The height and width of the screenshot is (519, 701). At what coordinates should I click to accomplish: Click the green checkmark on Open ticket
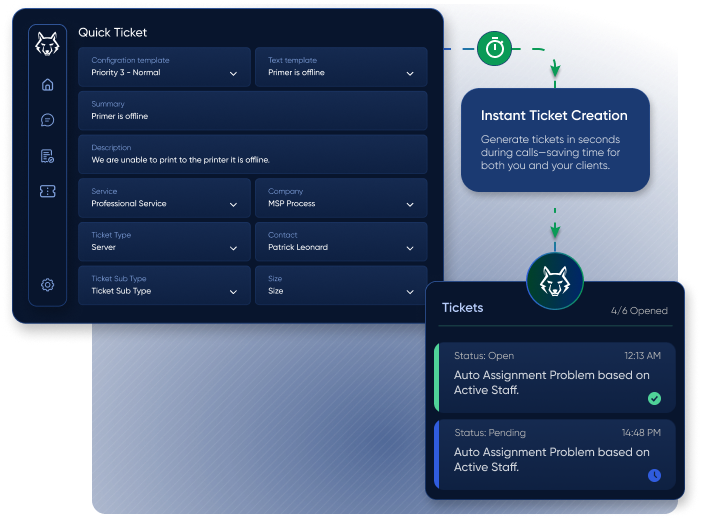654,398
